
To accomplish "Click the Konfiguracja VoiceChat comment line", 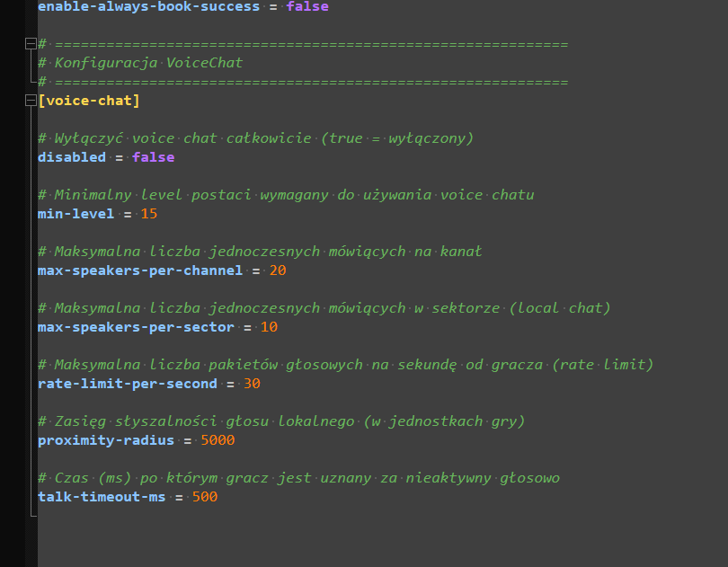I will point(148,63).
